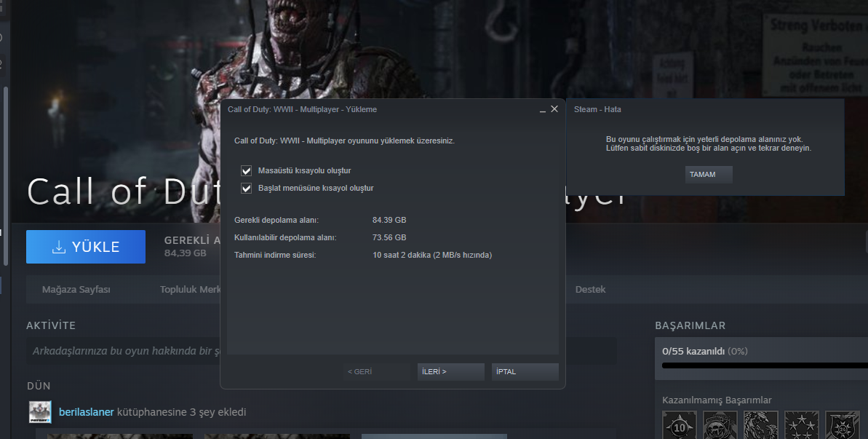The height and width of the screenshot is (439, 868).
Task: Click the 84.39 GB required storage value
Action: pos(389,220)
